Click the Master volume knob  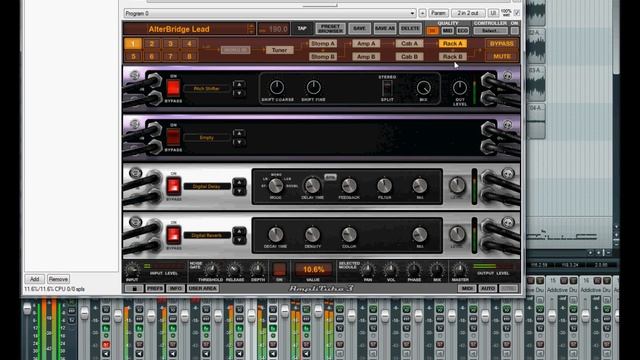pos(460,270)
